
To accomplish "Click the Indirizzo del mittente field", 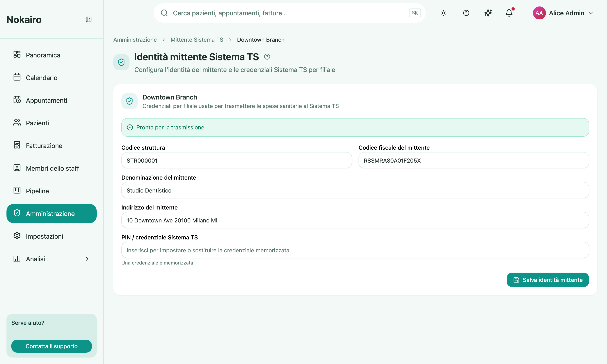I will click(355, 220).
